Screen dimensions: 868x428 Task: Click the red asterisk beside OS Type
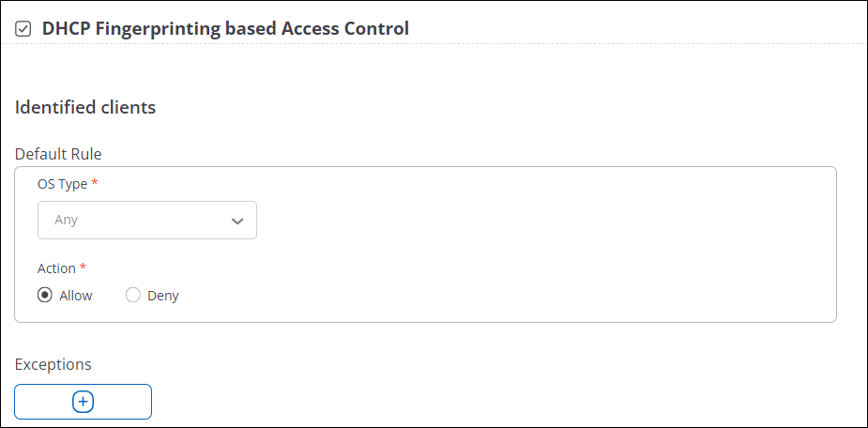tap(95, 183)
